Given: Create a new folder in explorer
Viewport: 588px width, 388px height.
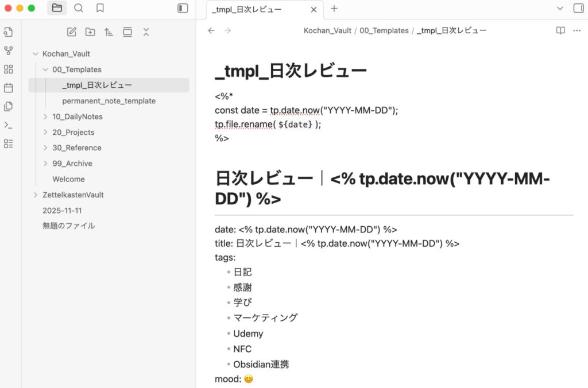Looking at the screenshot, I should pyautogui.click(x=90, y=32).
